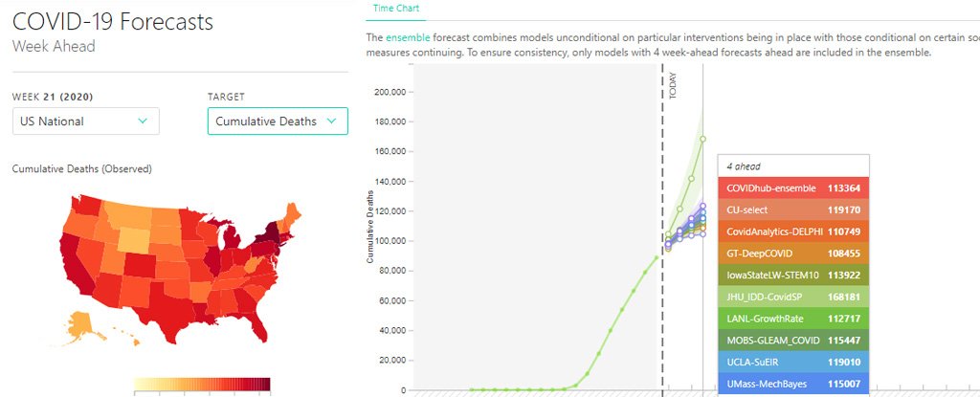Toggle the CU-select model row
The image size is (980, 397).
(793, 210)
